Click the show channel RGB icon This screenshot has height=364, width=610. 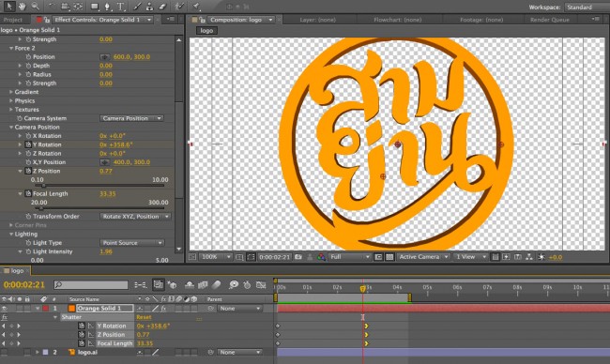(x=321, y=257)
